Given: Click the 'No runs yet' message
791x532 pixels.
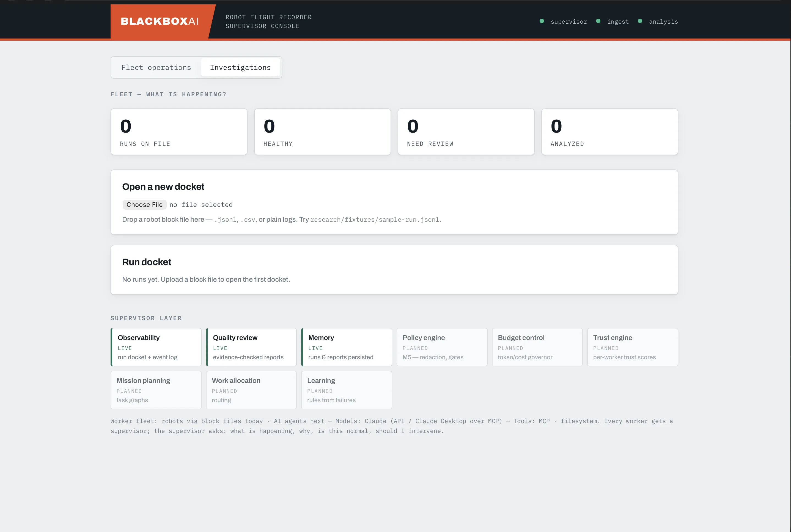Looking at the screenshot, I should (206, 279).
